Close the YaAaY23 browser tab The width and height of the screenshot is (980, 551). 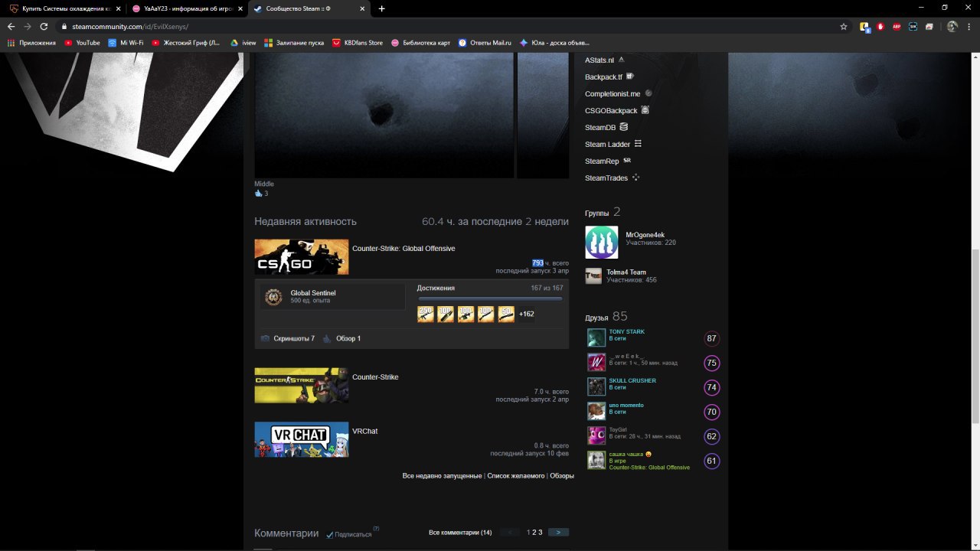240,8
